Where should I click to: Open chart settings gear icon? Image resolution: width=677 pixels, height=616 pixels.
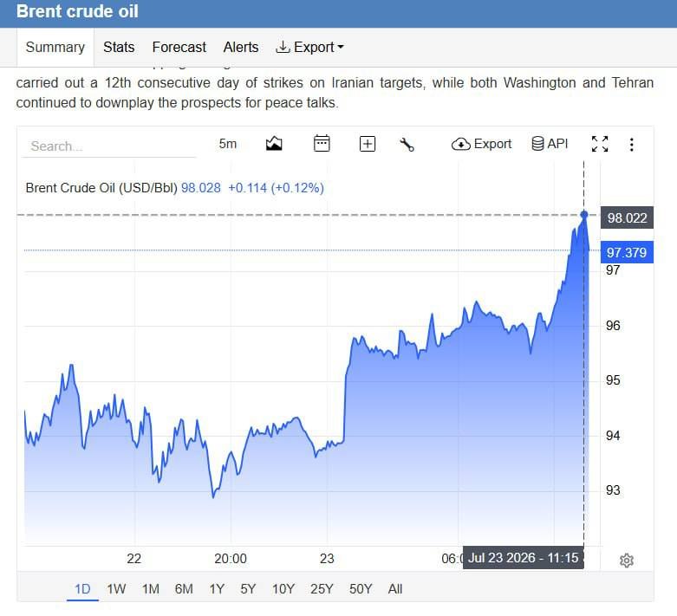(x=627, y=561)
